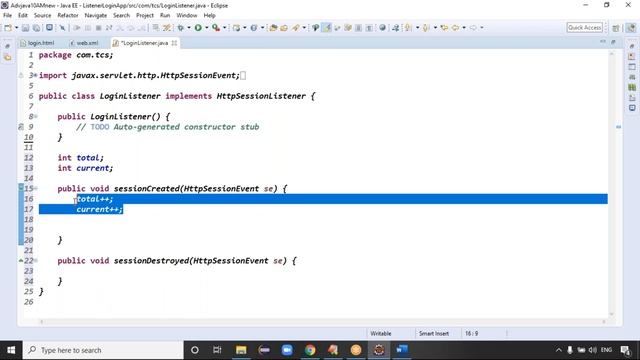Select the Java EE perspective icon

coord(631,28)
